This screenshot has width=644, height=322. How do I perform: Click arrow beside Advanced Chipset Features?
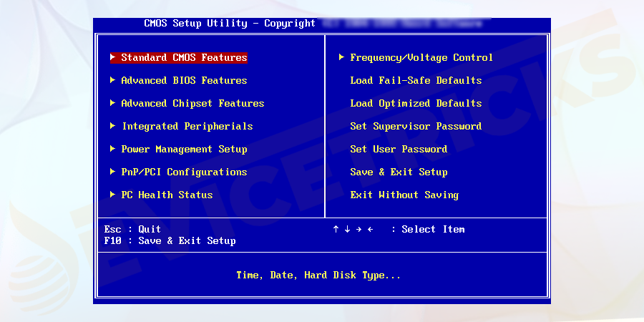click(x=113, y=103)
